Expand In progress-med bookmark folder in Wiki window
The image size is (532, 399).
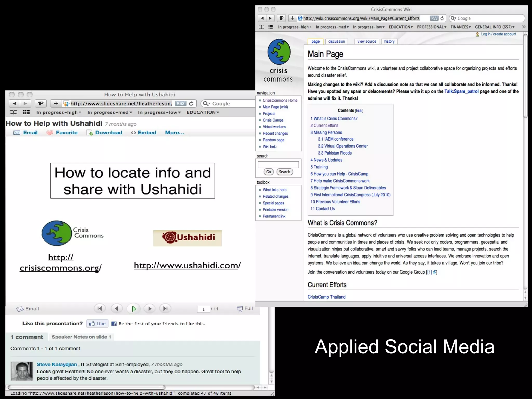tap(332, 27)
